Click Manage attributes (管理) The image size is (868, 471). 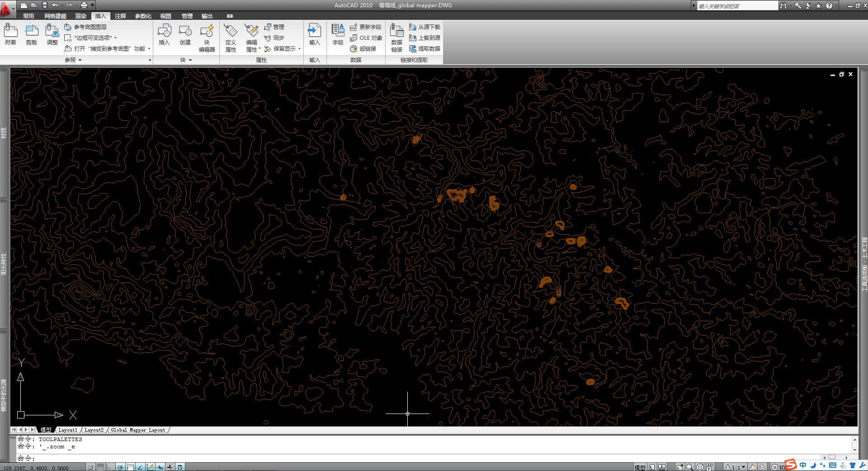[x=274, y=27]
